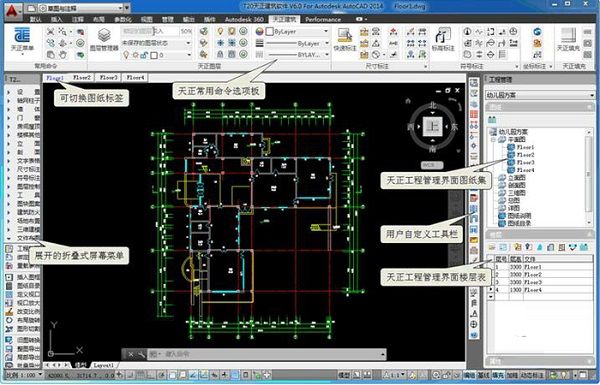Click the red grid icon in right vertical toolbar
The image size is (600, 385).
(x=474, y=114)
